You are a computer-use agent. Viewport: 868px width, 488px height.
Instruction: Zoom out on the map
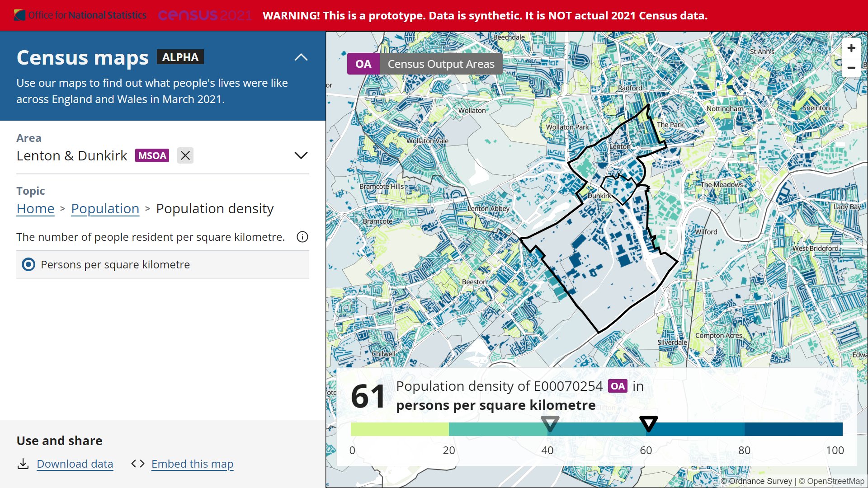851,68
